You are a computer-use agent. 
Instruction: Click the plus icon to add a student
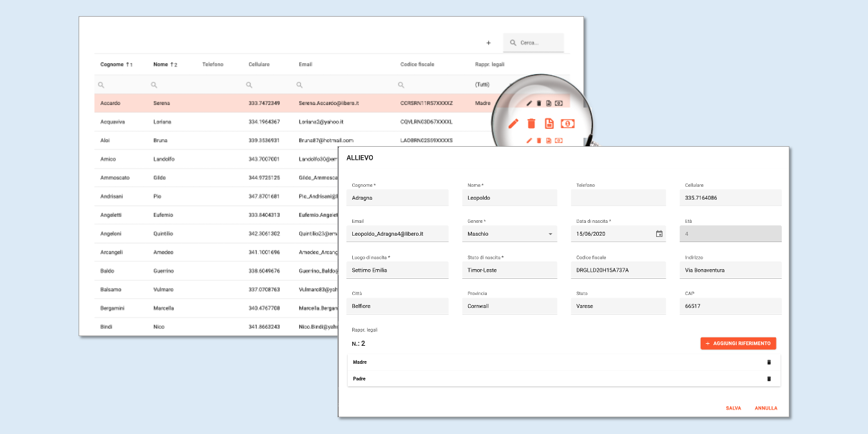click(x=488, y=43)
